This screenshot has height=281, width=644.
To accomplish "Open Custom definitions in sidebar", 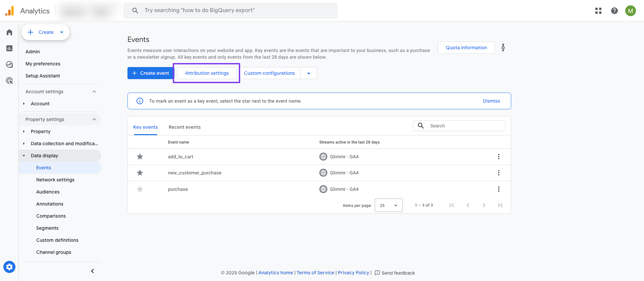I will [x=57, y=240].
